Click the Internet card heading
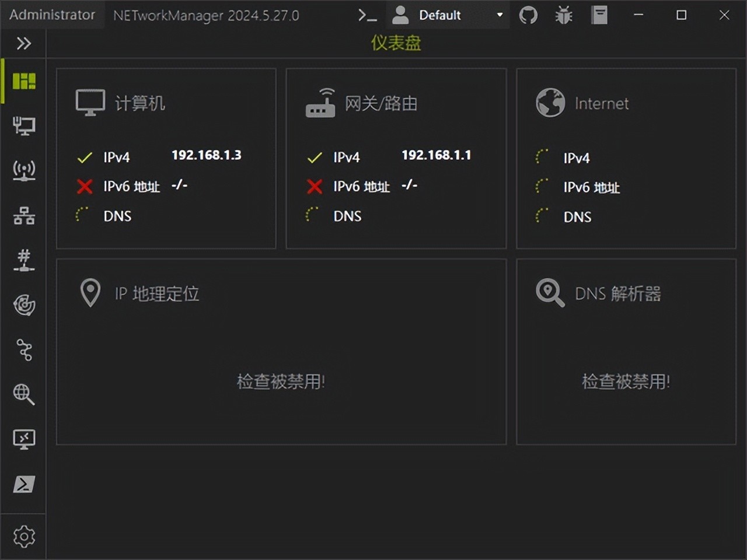Image resolution: width=747 pixels, height=560 pixels. click(602, 104)
